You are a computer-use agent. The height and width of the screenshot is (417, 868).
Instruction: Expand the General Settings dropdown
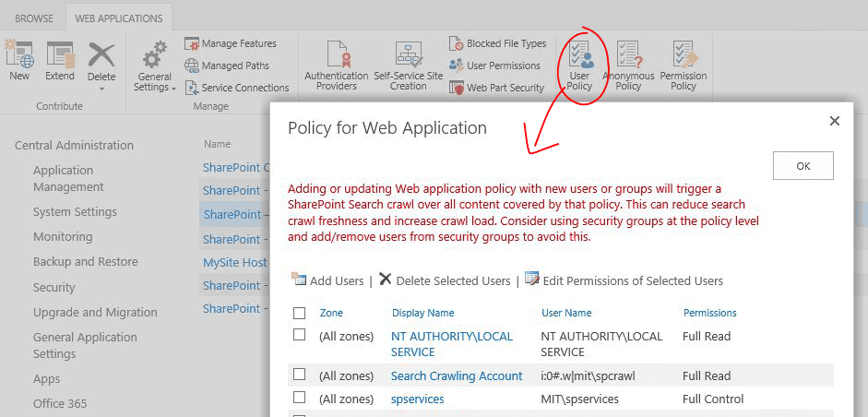[x=173, y=88]
